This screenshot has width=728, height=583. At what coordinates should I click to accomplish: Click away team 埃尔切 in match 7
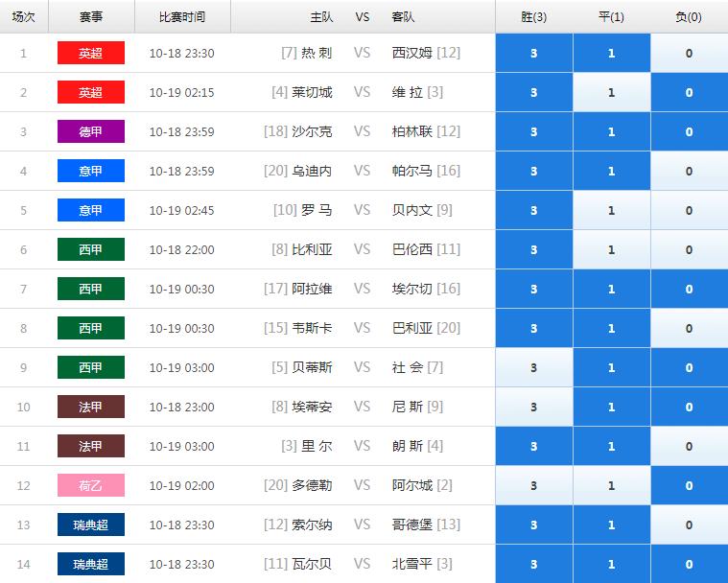(412, 289)
